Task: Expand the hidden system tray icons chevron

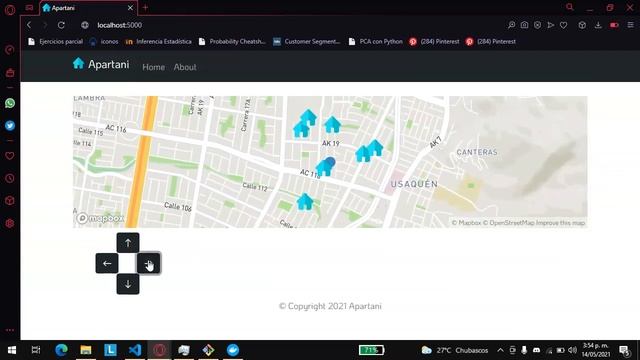Action: point(500,350)
